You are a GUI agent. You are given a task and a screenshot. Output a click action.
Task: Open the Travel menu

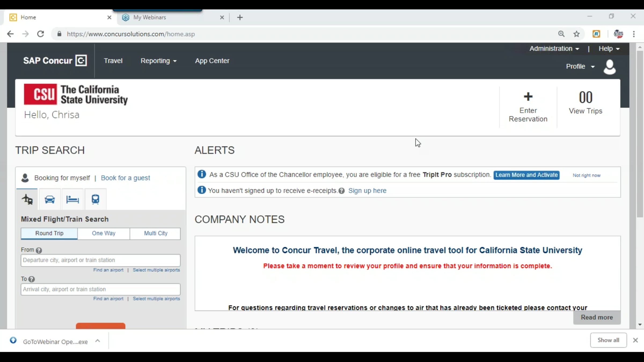tap(113, 61)
